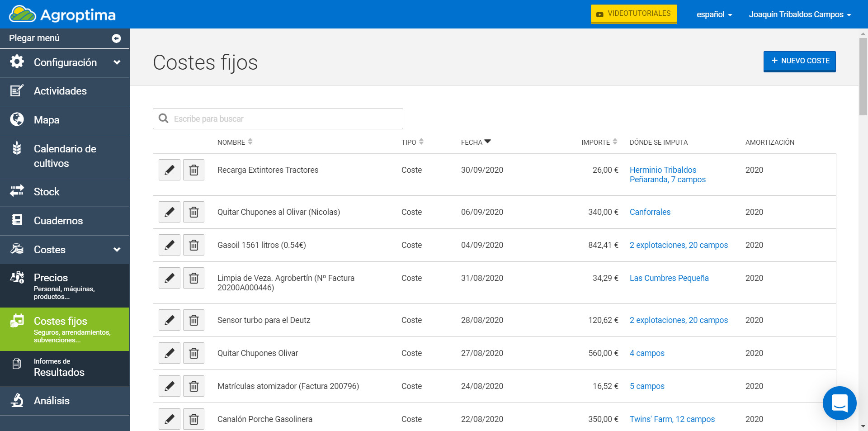
Task: Click the pencil edit icon for Recarga Extintores Tractores
Action: click(170, 170)
